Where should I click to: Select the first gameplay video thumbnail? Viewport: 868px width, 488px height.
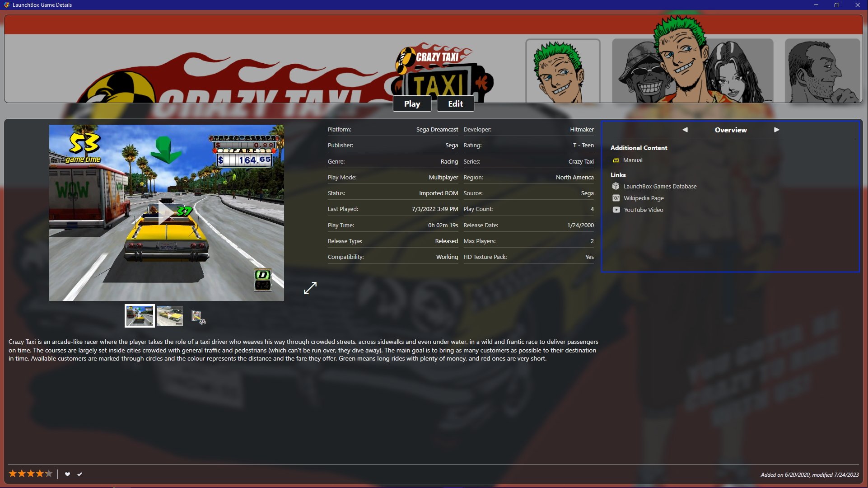tap(140, 316)
